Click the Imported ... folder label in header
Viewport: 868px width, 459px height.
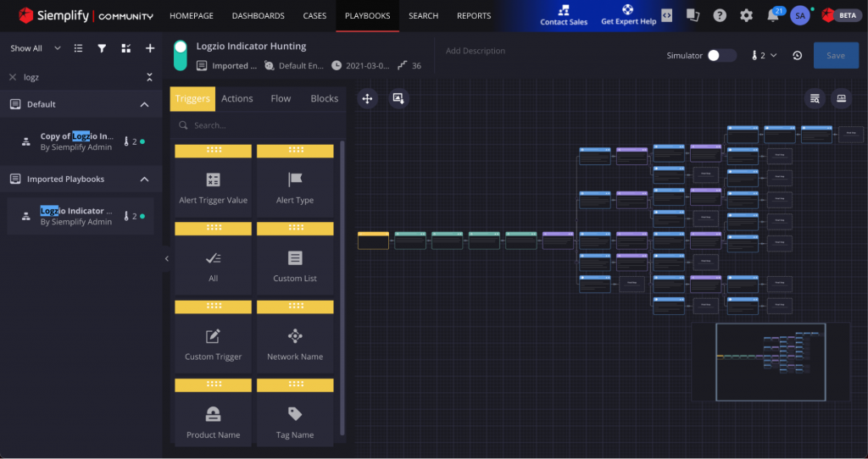(x=227, y=66)
